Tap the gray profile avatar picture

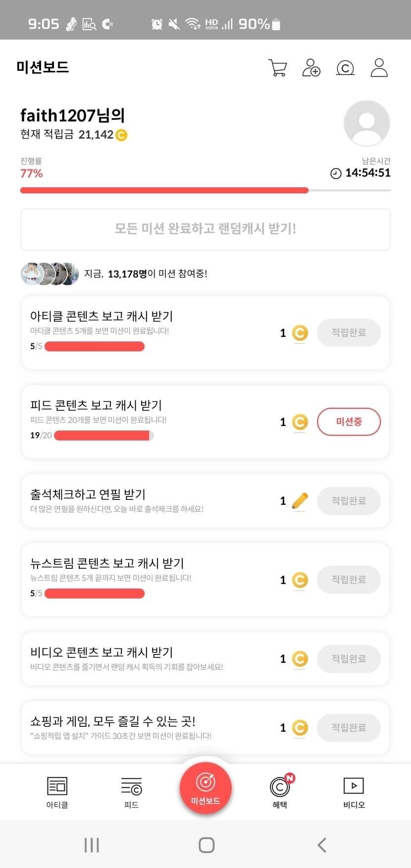366,123
